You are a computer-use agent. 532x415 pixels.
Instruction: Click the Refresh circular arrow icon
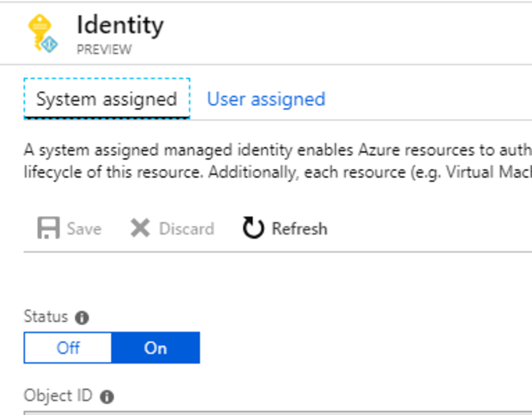click(253, 228)
